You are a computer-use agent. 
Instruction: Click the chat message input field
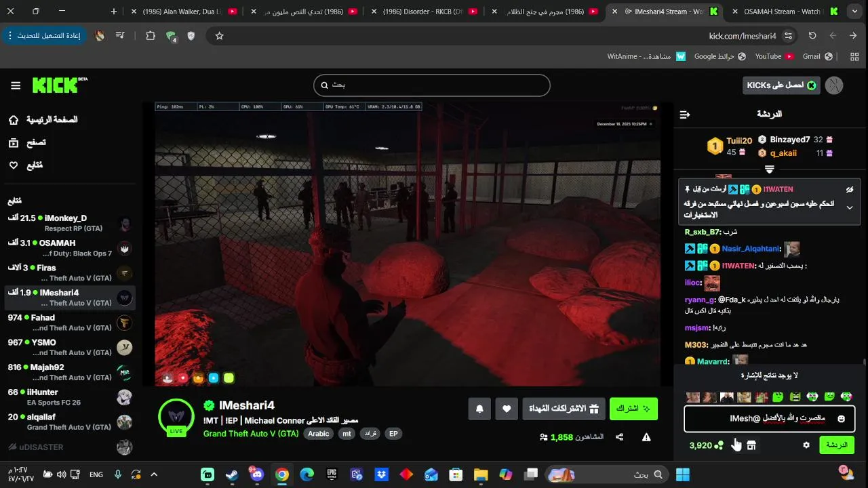(770, 419)
